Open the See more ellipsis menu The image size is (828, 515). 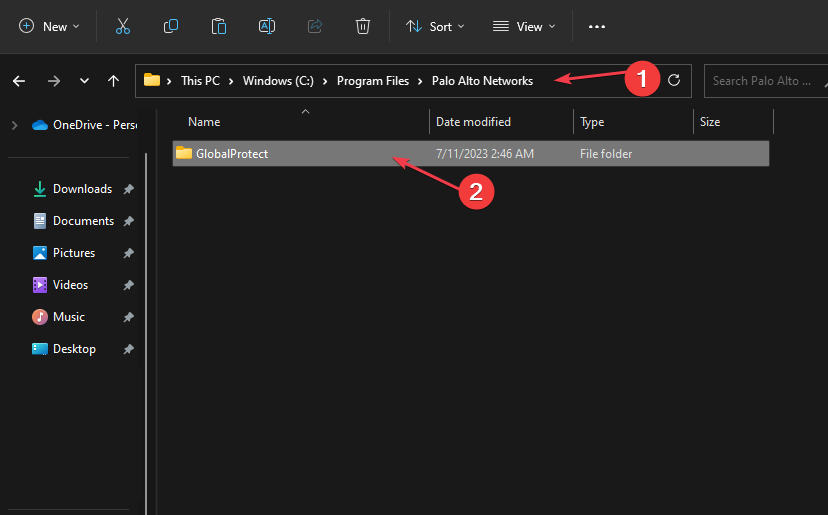[x=597, y=26]
